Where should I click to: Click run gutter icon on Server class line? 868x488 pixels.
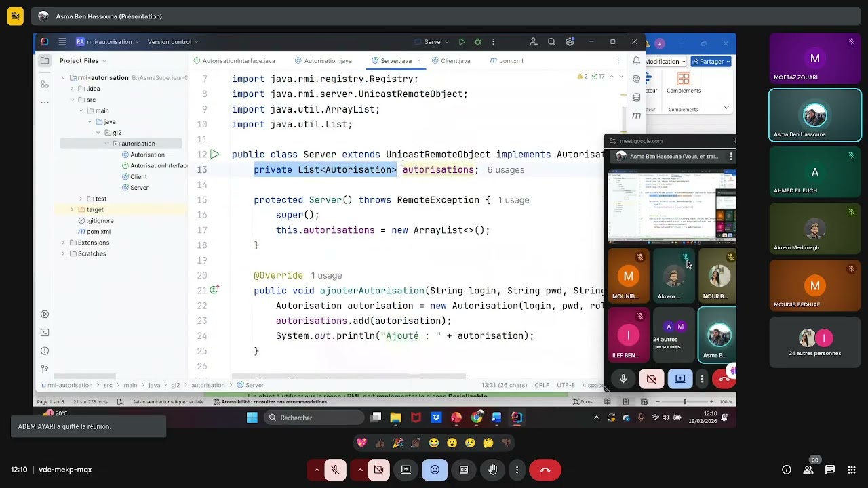(214, 155)
